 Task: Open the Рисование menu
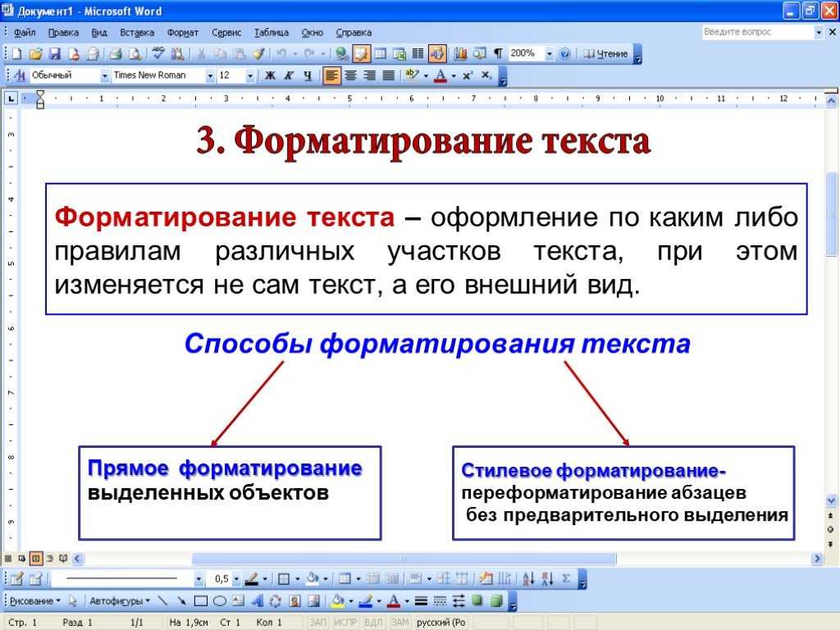pos(34,601)
